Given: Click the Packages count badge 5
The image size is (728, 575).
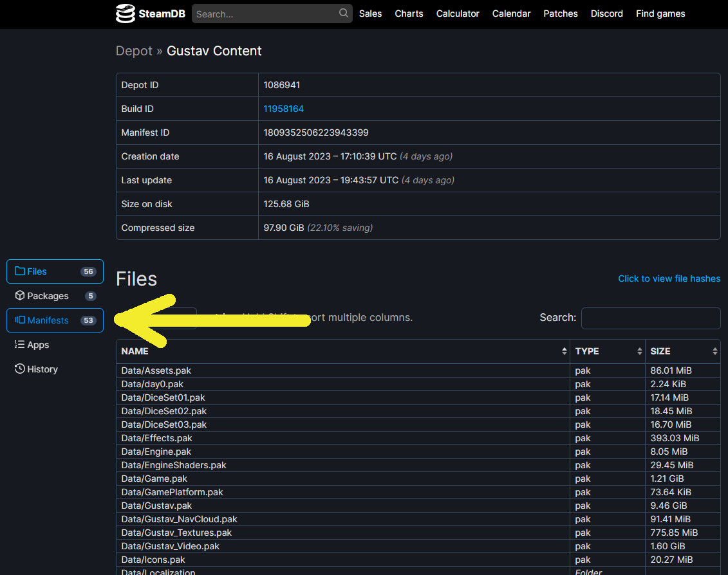Looking at the screenshot, I should pos(91,296).
